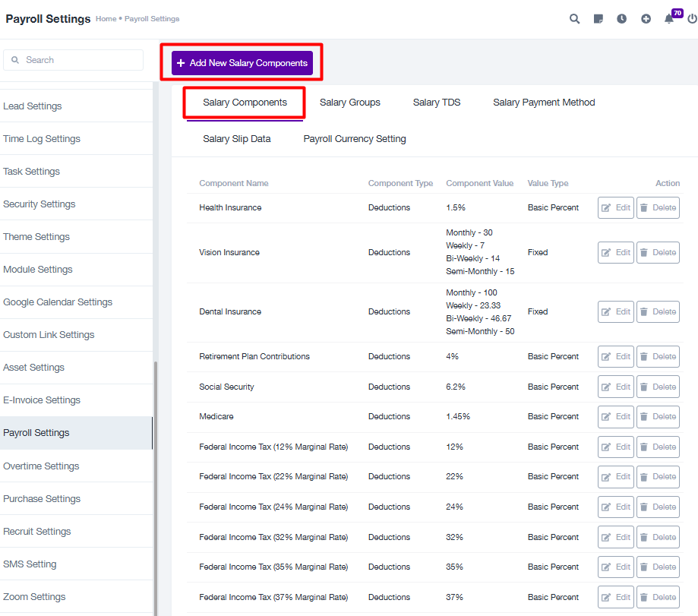Edit the Vision Insurance component

pyautogui.click(x=616, y=253)
